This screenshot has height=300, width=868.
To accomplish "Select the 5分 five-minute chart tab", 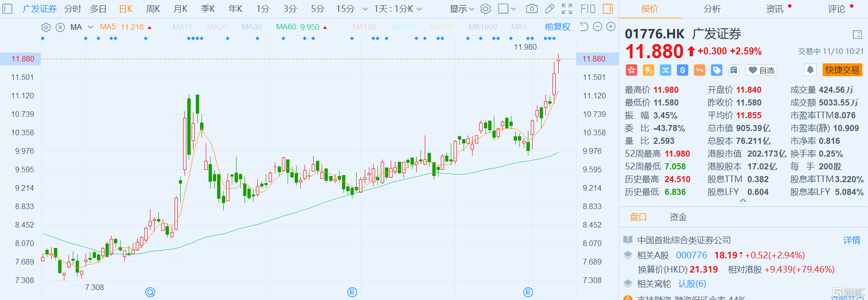I will 317,9.
